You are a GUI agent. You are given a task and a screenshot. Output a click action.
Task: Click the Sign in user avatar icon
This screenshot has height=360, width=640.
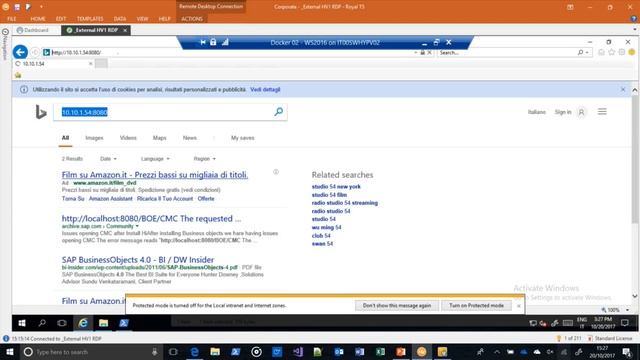pos(582,112)
